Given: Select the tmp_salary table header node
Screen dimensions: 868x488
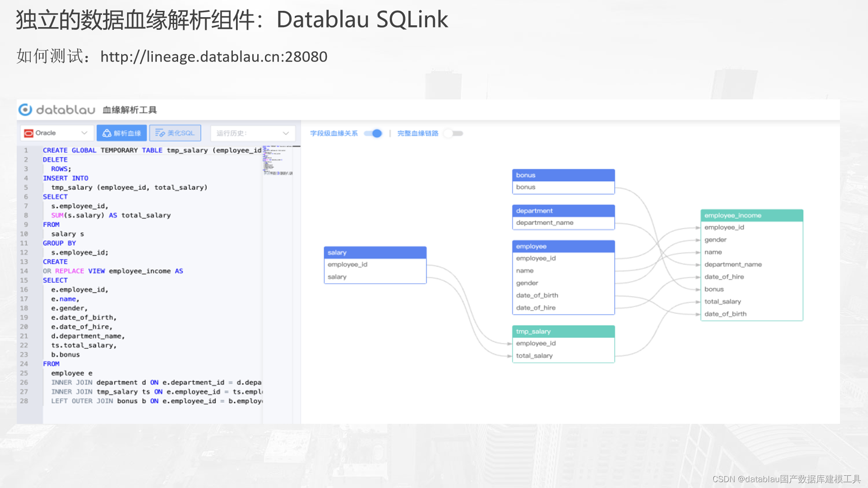Looking at the screenshot, I should tap(563, 331).
